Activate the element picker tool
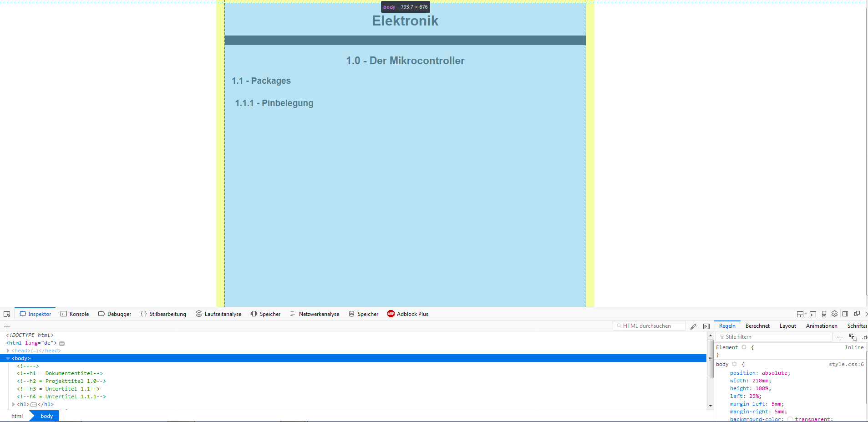 (7, 314)
